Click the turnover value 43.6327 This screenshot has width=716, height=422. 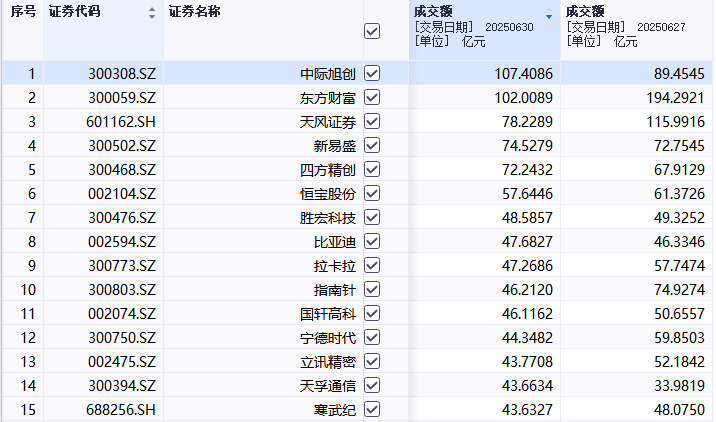(x=527, y=410)
